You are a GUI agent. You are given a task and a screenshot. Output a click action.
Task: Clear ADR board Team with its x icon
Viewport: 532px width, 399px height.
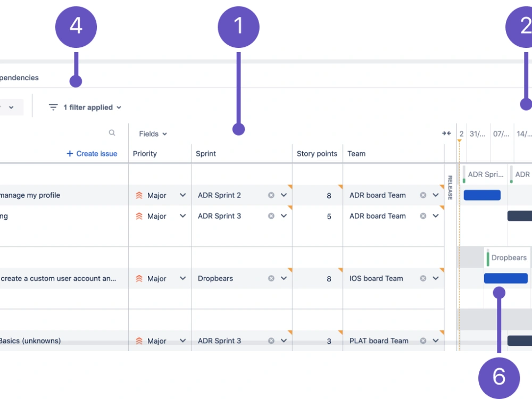click(x=423, y=195)
